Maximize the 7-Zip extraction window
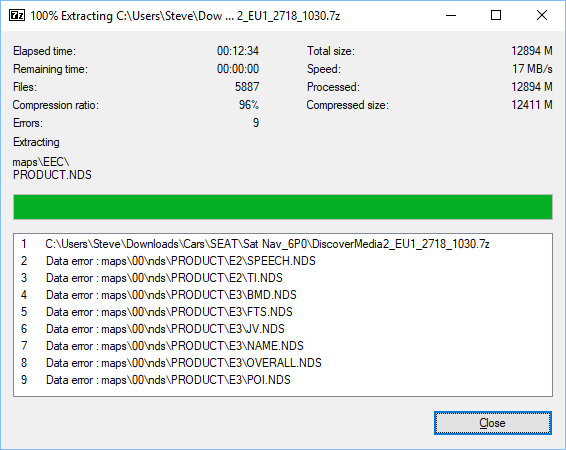This screenshot has width=566, height=450. [x=496, y=16]
